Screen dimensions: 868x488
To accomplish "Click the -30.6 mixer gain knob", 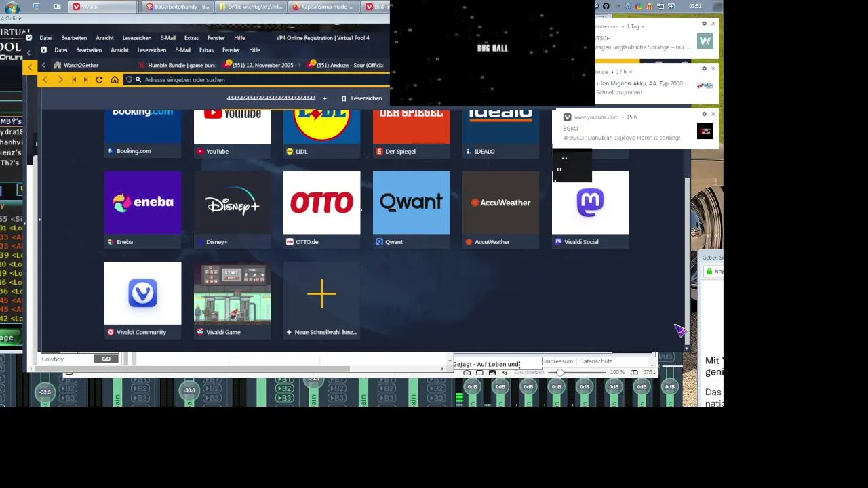I will pyautogui.click(x=189, y=390).
